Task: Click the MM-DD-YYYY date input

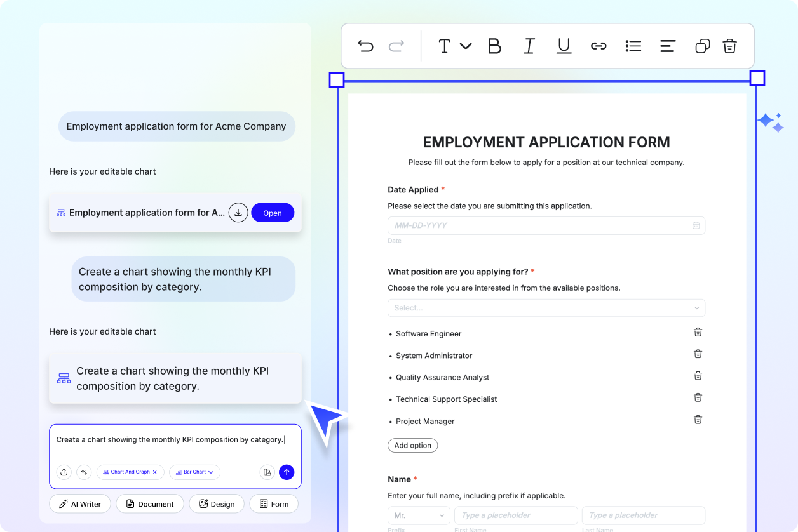Action: coord(546,225)
